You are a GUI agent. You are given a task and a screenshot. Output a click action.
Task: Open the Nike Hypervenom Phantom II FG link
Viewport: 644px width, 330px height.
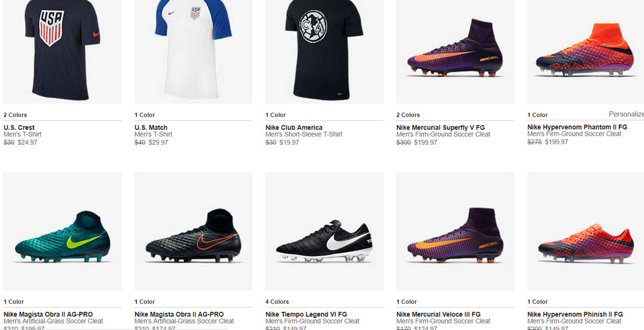[x=577, y=127]
